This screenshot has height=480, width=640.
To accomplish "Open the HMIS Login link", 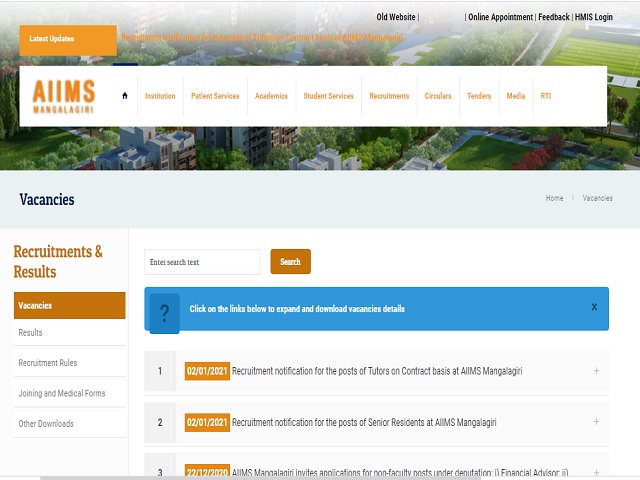I will click(x=593, y=17).
